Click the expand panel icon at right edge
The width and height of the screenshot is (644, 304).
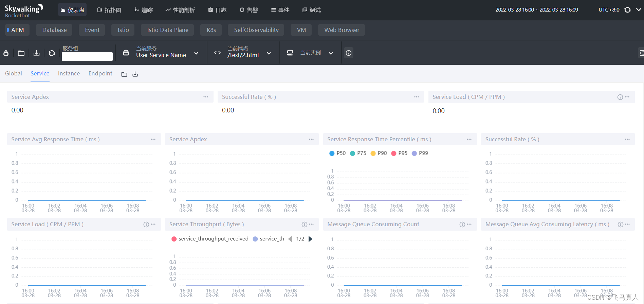641,53
